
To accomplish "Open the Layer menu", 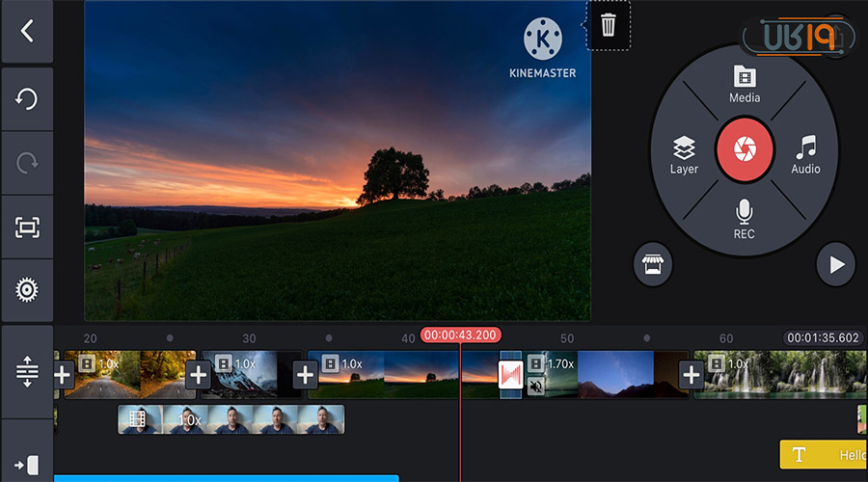I will [684, 156].
